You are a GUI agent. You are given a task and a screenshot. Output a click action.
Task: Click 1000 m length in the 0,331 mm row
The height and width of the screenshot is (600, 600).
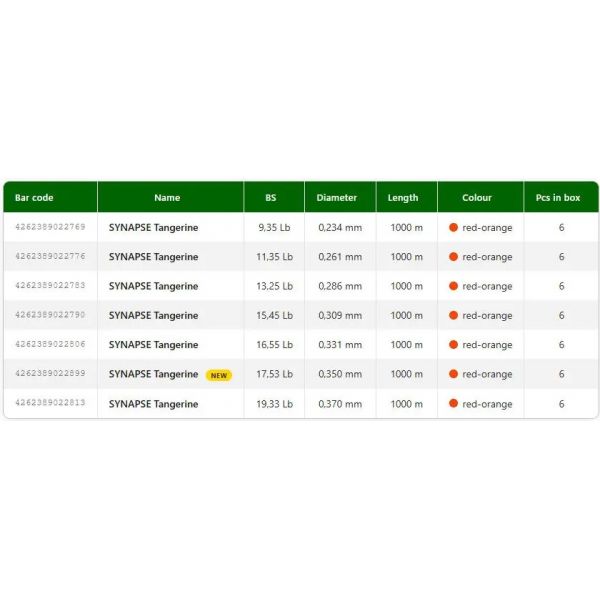pos(407,345)
